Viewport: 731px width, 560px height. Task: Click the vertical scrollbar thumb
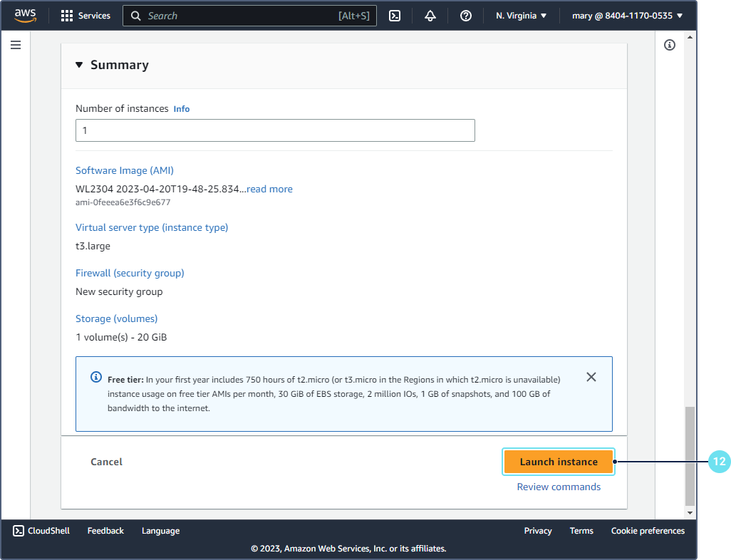coord(688,456)
